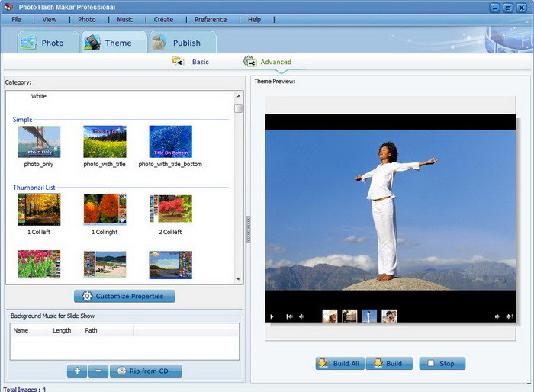
Task: Open the Music menu
Action: (124, 19)
